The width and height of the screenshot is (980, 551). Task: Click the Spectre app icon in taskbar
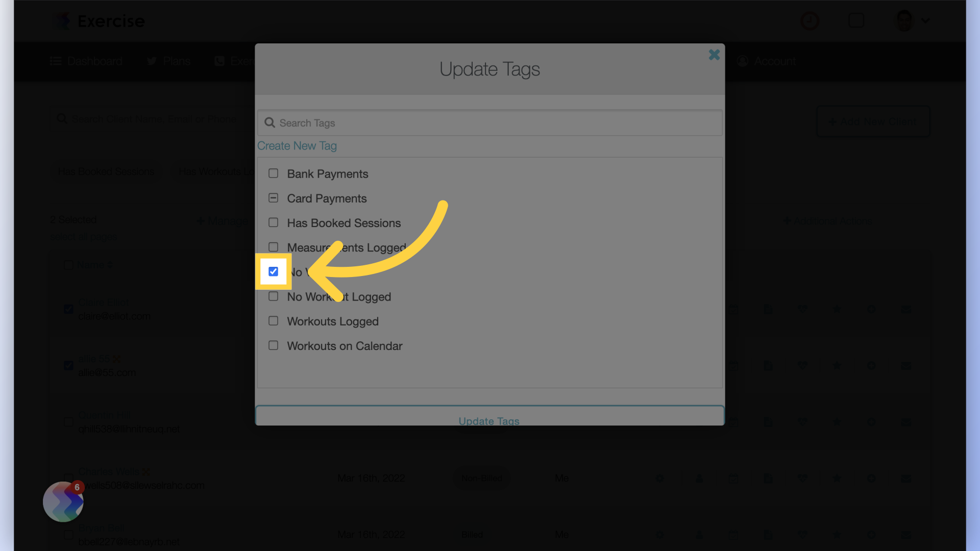(x=63, y=500)
